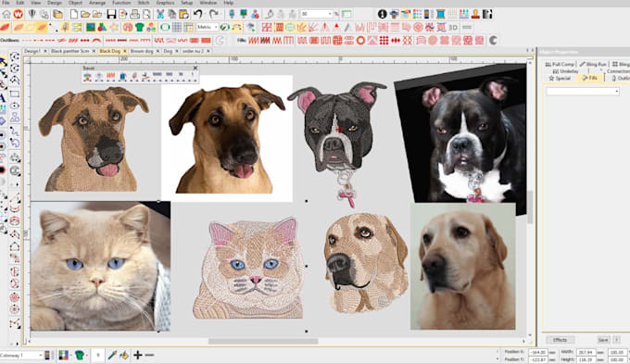Select the lettering A tool in left toolbox

click(x=3, y=97)
